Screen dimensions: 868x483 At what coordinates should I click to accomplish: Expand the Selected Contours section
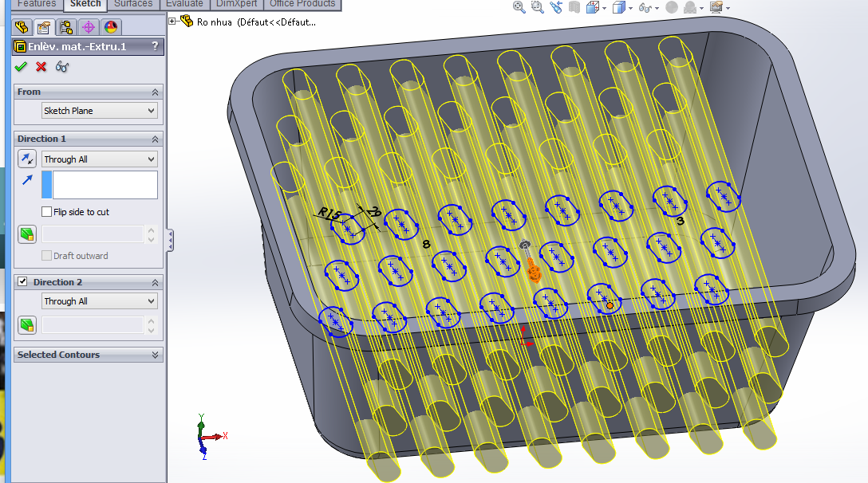[155, 355]
